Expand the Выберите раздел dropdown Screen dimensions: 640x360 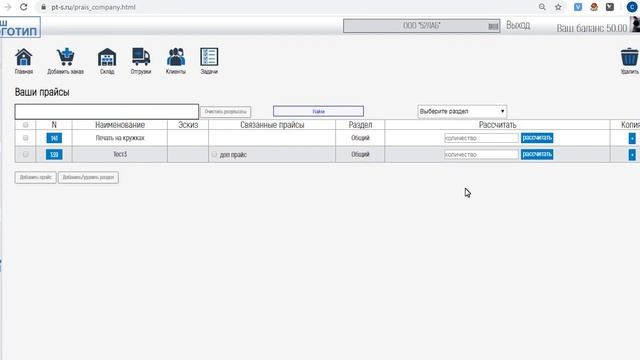tap(462, 111)
